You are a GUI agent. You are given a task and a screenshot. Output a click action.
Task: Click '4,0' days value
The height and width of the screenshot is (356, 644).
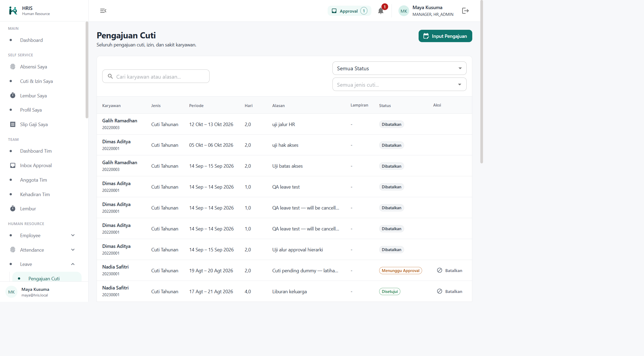coord(248,292)
